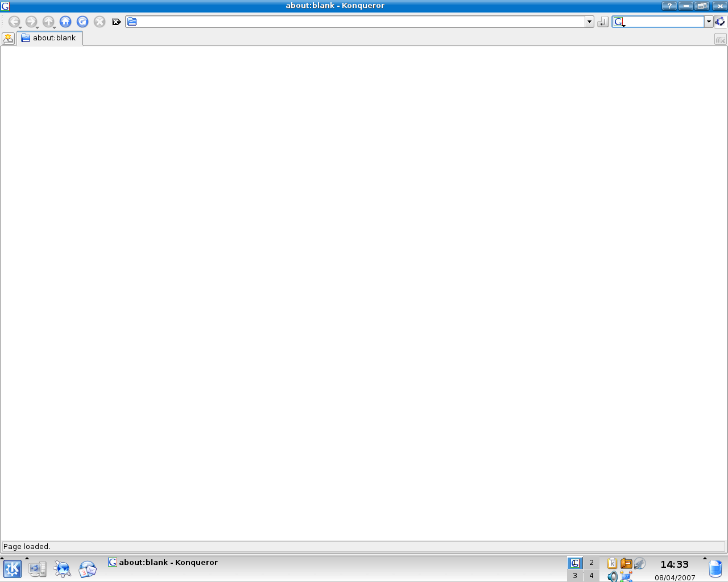Viewport: 728px width, 582px height.
Task: Go up one level with Up arrow
Action: click(x=48, y=22)
